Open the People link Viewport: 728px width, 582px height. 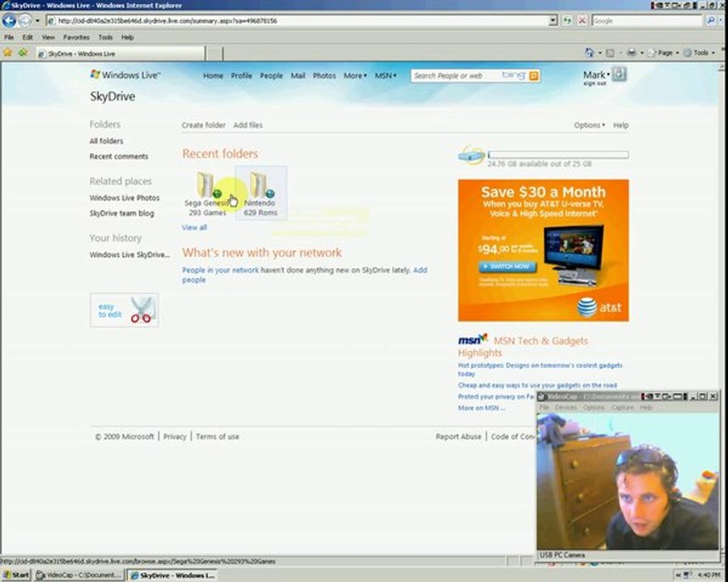(x=271, y=76)
